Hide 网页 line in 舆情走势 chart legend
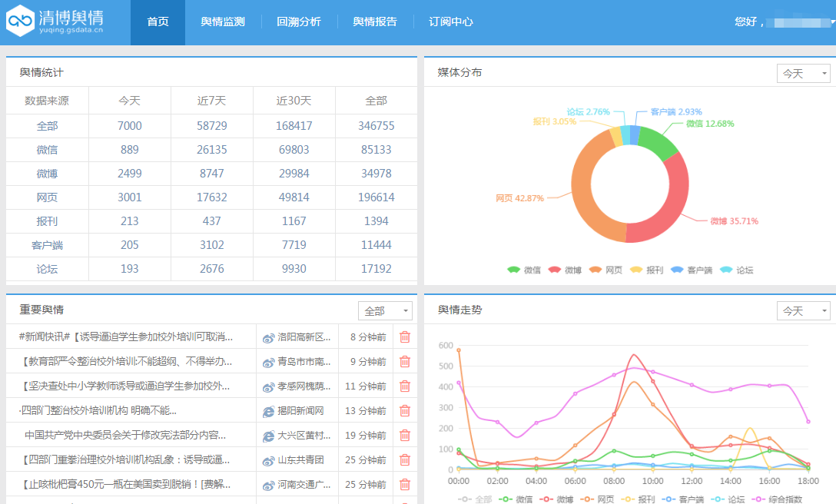This screenshot has width=836, height=504. tap(597, 499)
